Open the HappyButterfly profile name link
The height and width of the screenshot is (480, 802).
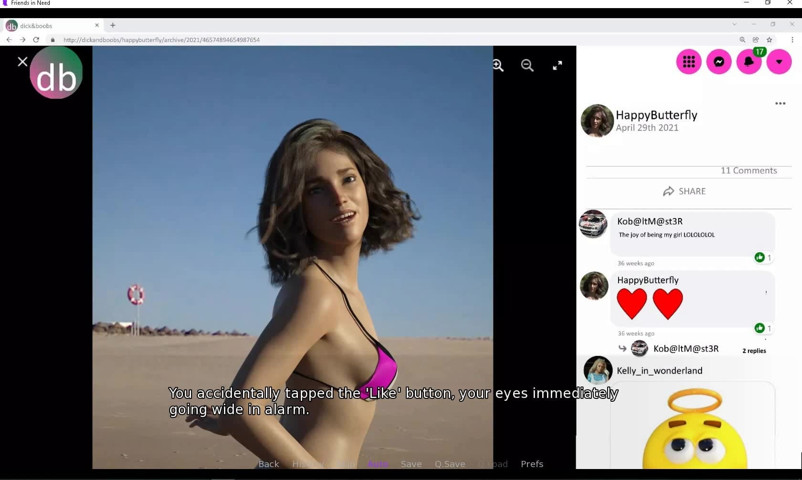(656, 115)
